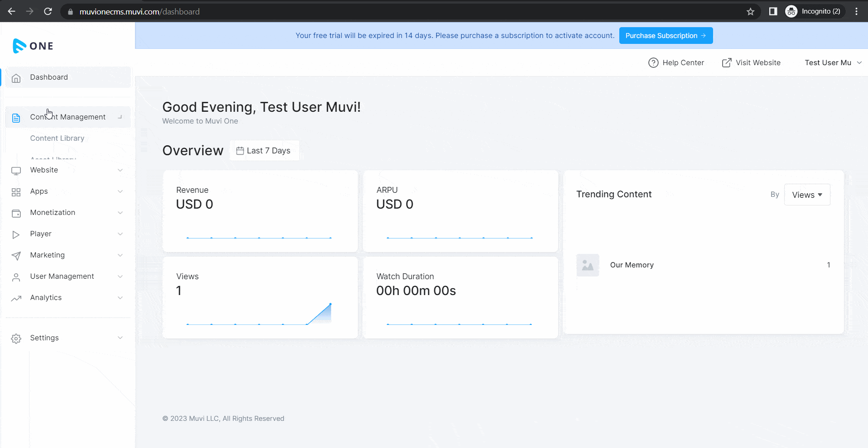
Task: Expand the Player menu chevron
Action: pos(120,234)
